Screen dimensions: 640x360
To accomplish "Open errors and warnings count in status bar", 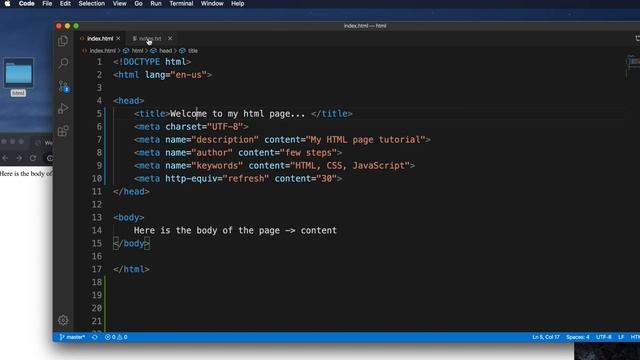I will pos(116,337).
